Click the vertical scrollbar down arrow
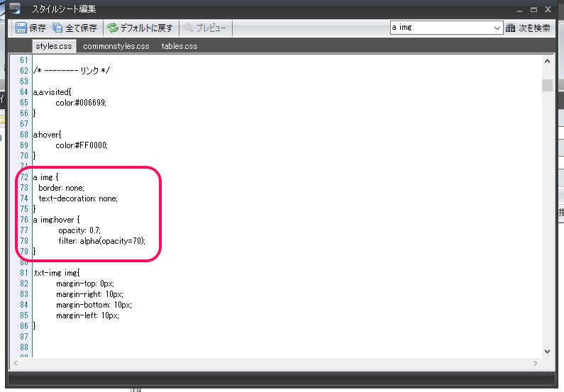Viewport: 564px width, 392px height. point(547,351)
